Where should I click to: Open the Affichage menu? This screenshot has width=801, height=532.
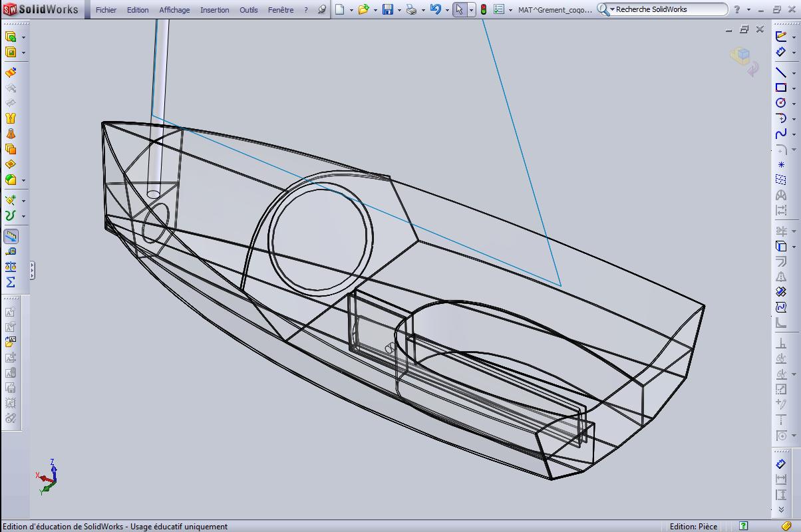click(174, 9)
